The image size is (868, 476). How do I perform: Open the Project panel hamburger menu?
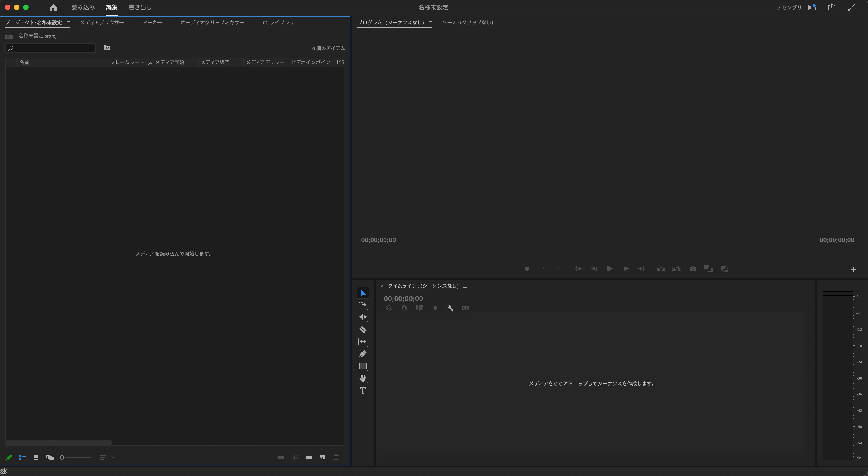coord(68,23)
